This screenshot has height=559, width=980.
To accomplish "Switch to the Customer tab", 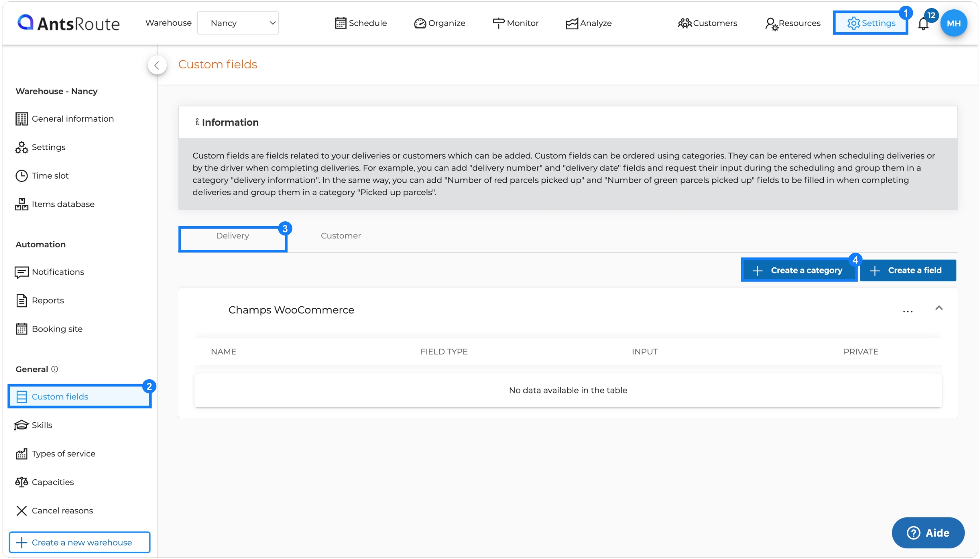I will tap(341, 236).
